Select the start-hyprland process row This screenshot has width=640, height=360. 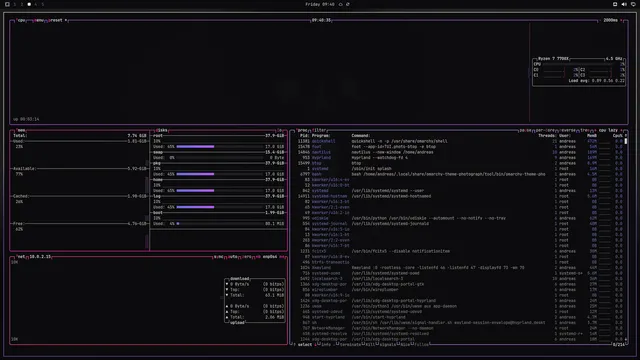click(459, 317)
